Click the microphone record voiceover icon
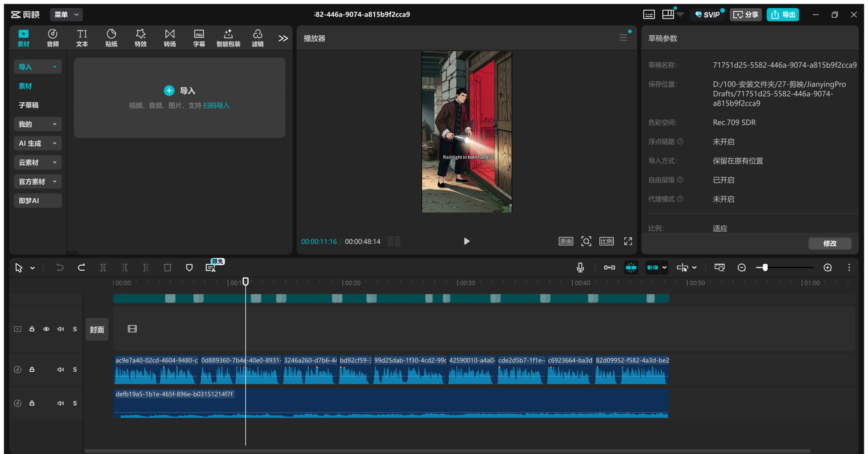Viewport: 868px width, 454px height. coord(580,268)
